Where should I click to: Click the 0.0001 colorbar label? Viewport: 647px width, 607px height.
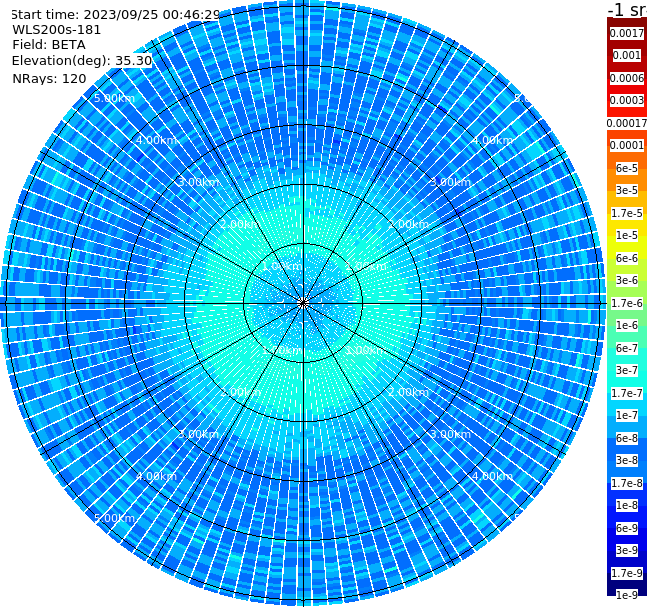pyautogui.click(x=627, y=145)
